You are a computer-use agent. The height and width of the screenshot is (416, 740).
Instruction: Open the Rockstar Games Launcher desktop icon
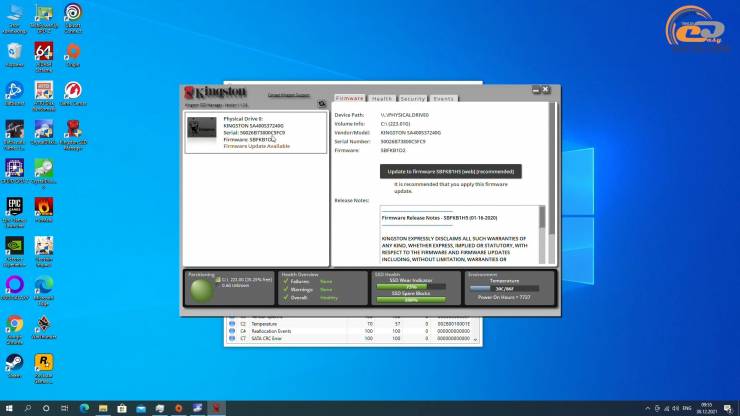44,369
